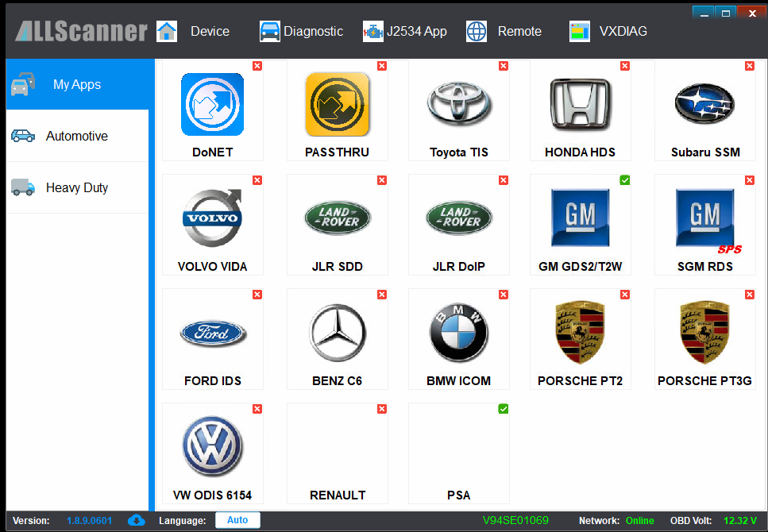Select the Heavy Duty category
The height and width of the screenshot is (532, 768).
[77, 187]
